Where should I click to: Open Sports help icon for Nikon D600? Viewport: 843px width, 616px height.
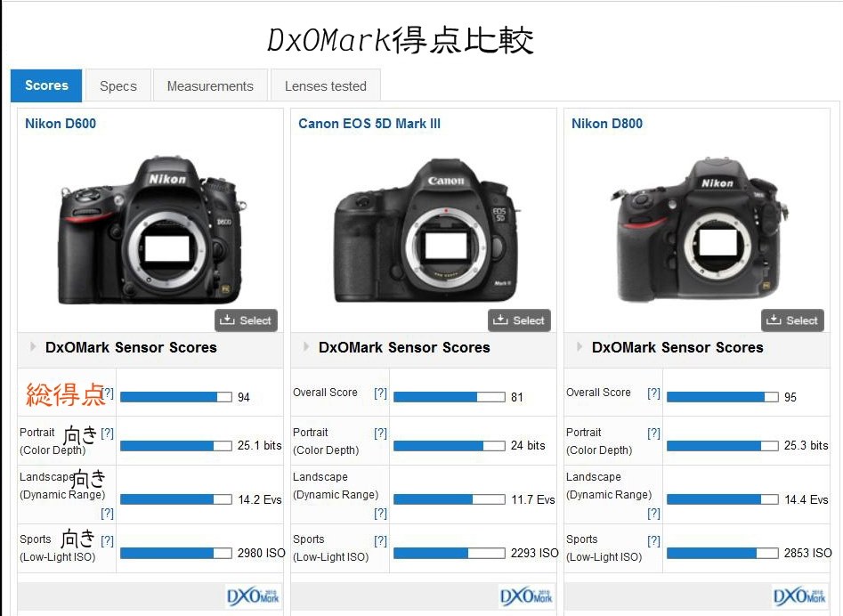pyautogui.click(x=108, y=540)
